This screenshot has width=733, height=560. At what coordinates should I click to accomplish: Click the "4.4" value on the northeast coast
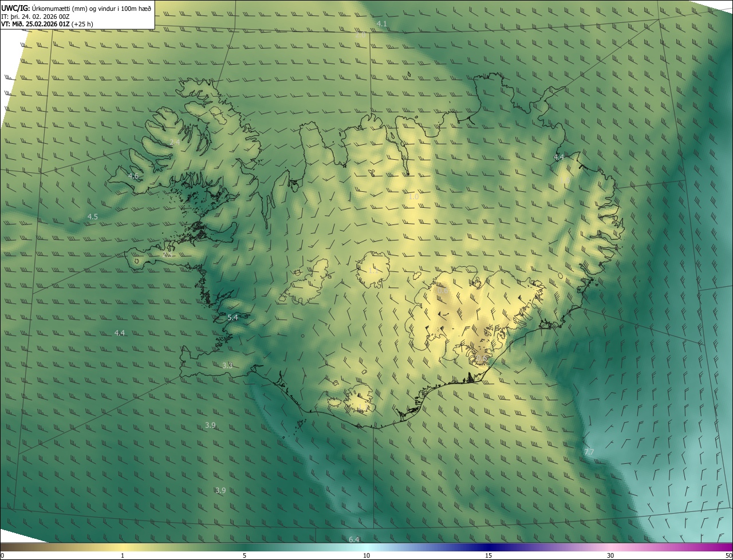[x=559, y=157]
